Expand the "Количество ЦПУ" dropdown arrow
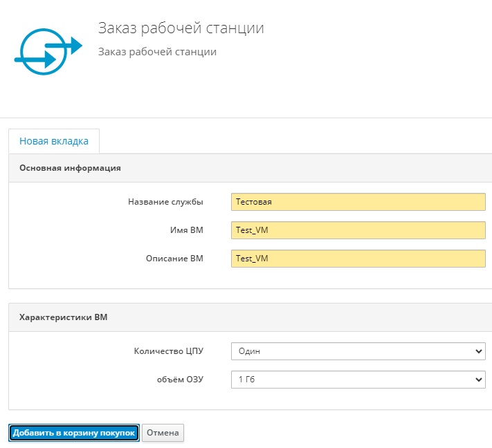Image resolution: width=492 pixels, height=448 pixels. 480,352
